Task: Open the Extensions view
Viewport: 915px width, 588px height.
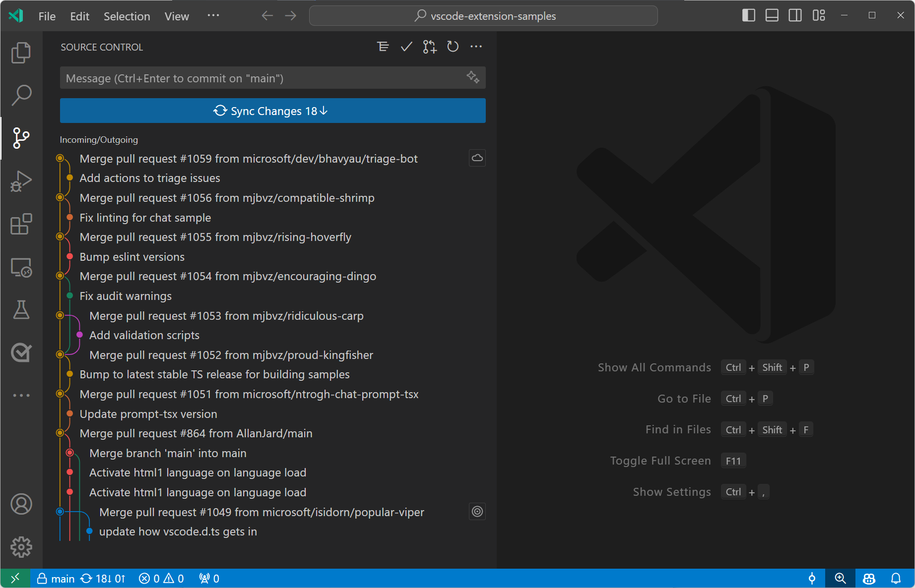Action: 21,224
